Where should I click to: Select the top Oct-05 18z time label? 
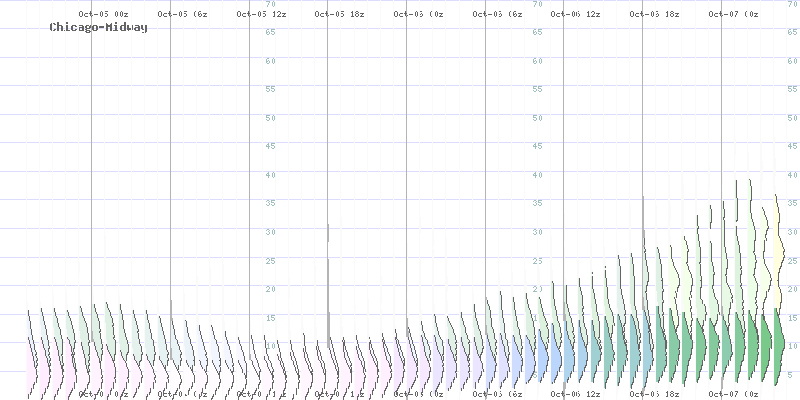coord(342,15)
